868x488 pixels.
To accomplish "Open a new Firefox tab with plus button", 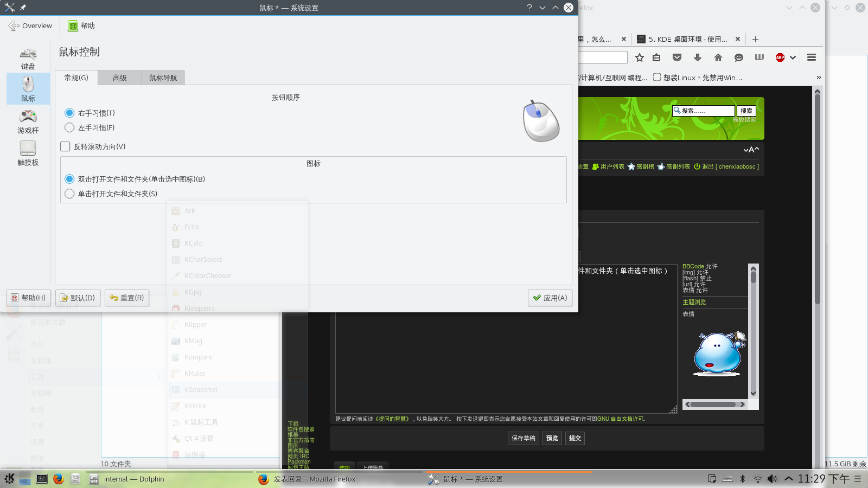I will click(755, 39).
